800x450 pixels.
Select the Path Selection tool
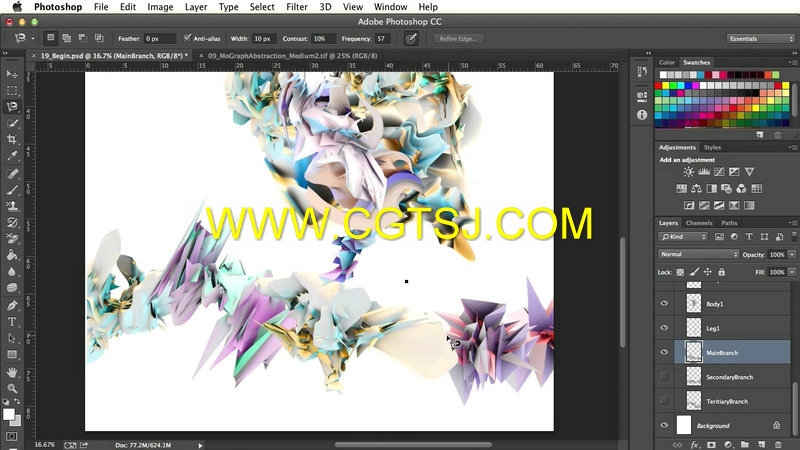[12, 338]
